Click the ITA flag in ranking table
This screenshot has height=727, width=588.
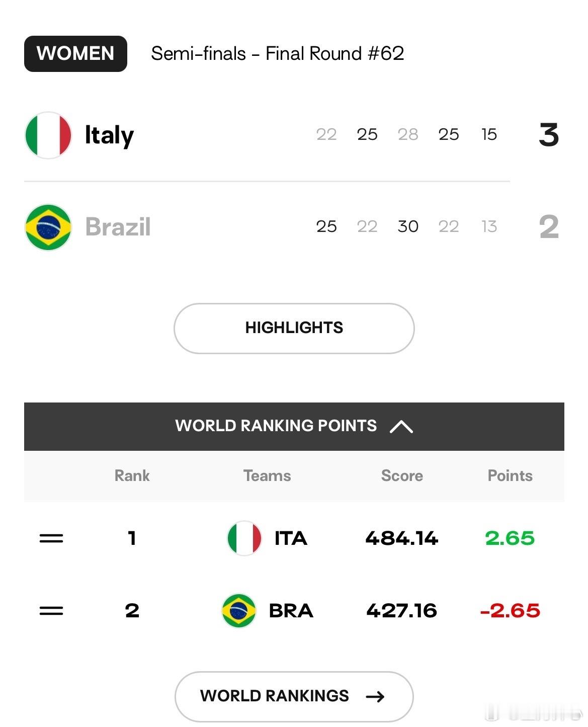[x=244, y=538]
